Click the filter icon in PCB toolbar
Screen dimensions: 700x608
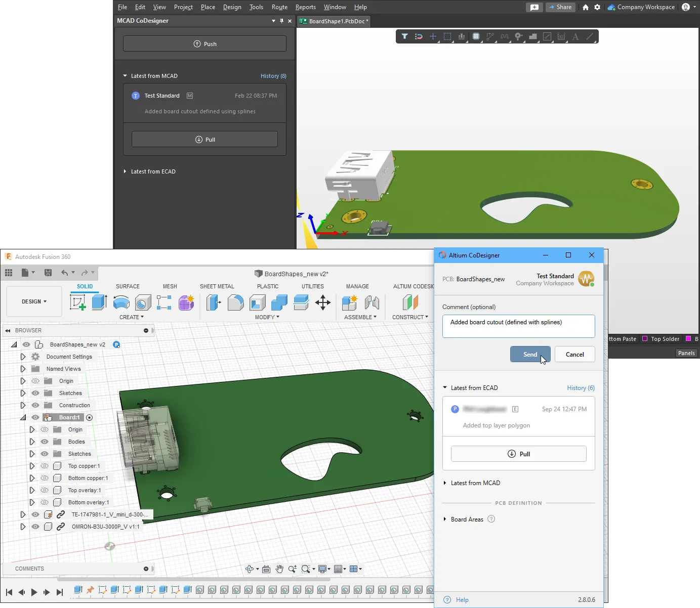point(404,36)
